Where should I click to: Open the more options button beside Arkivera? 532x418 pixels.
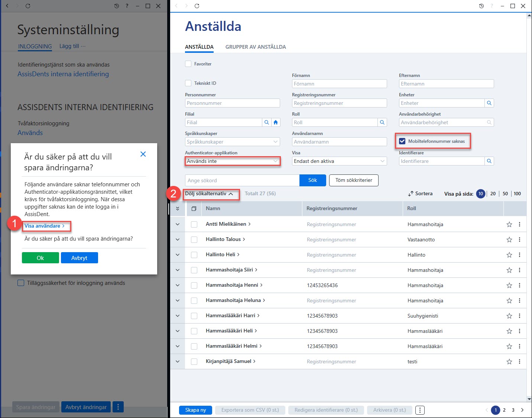coord(420,410)
